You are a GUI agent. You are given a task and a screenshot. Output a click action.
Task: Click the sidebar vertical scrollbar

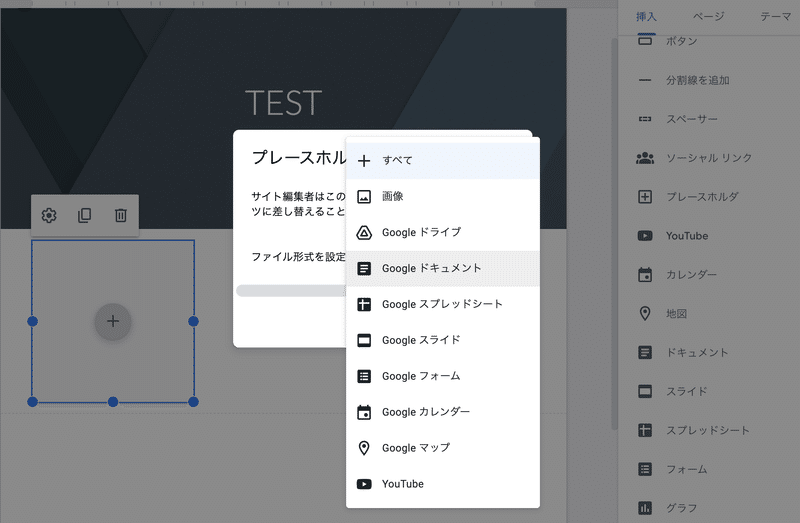615,235
